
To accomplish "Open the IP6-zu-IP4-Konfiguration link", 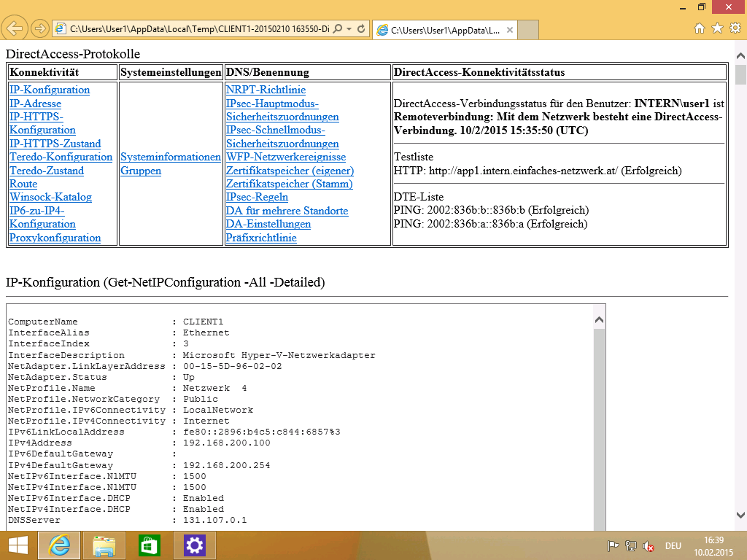I will 42,217.
